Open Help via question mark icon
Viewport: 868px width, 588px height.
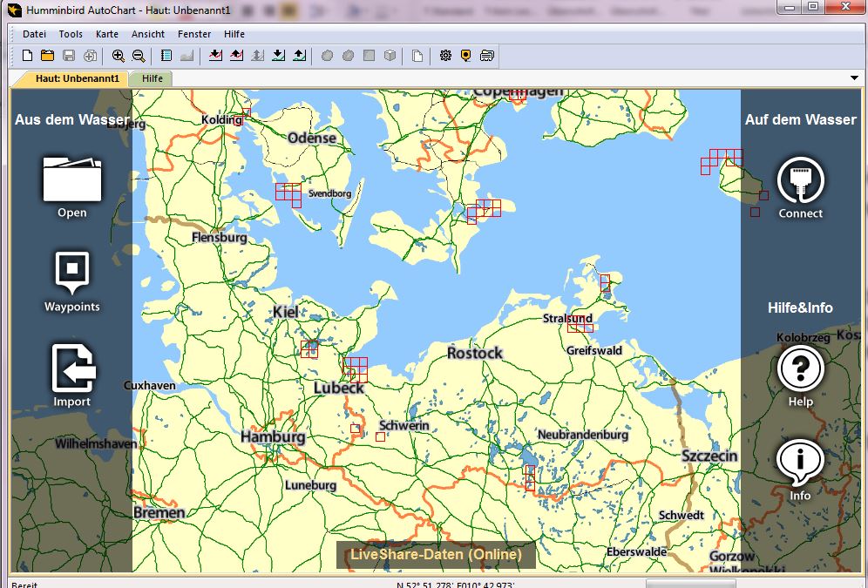click(800, 368)
